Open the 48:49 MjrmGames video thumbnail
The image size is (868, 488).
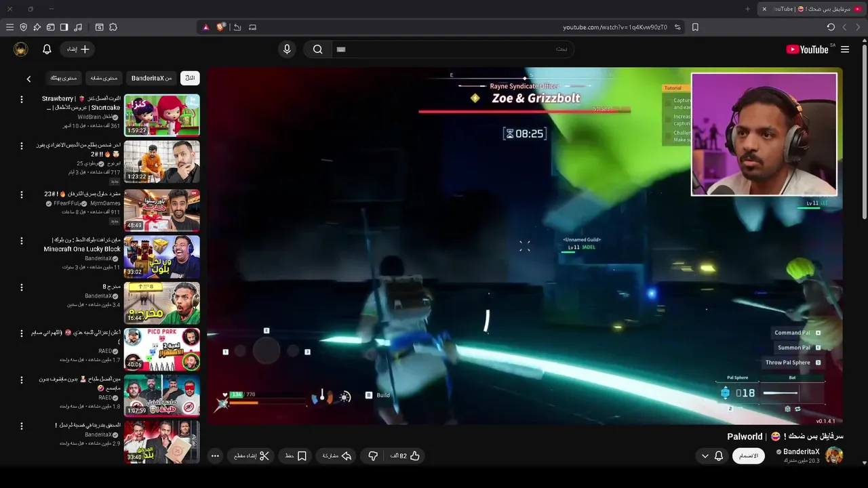[x=161, y=209]
